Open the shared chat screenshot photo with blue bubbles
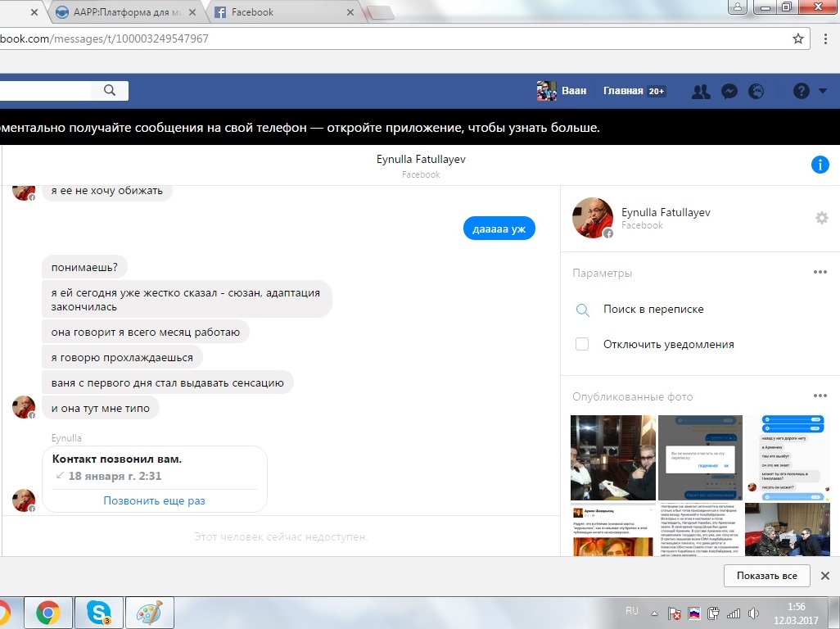This screenshot has width=840, height=629. (788, 458)
